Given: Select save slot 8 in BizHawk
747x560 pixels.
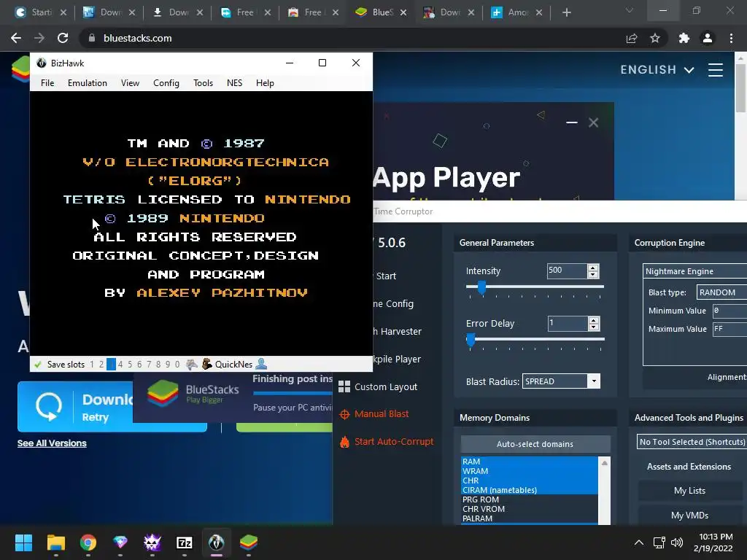Looking at the screenshot, I should pos(158,365).
